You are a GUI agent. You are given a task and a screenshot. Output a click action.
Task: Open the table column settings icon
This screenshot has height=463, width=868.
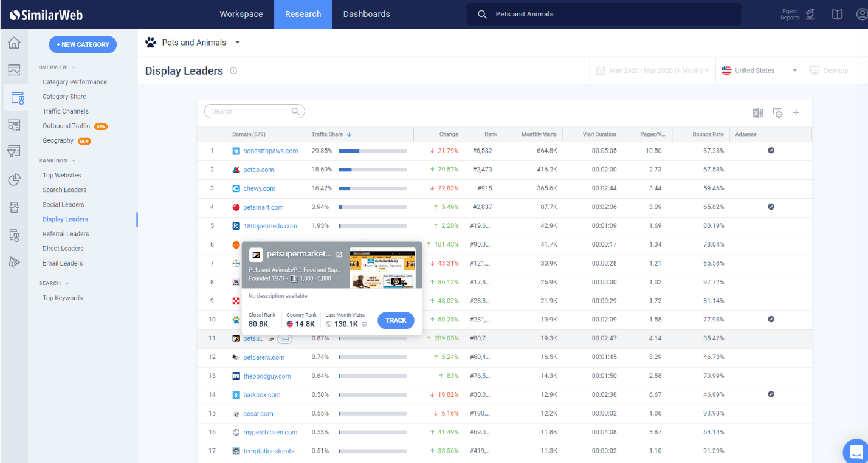coord(777,112)
